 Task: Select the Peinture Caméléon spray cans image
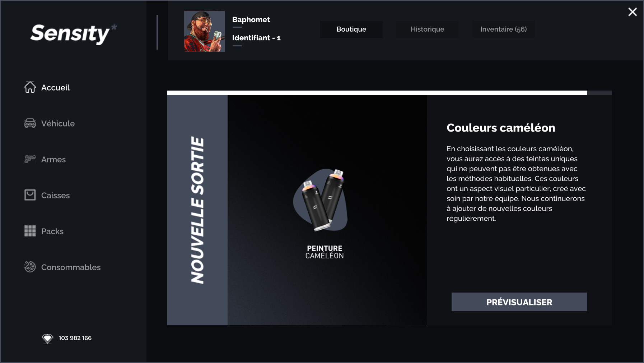point(321,200)
